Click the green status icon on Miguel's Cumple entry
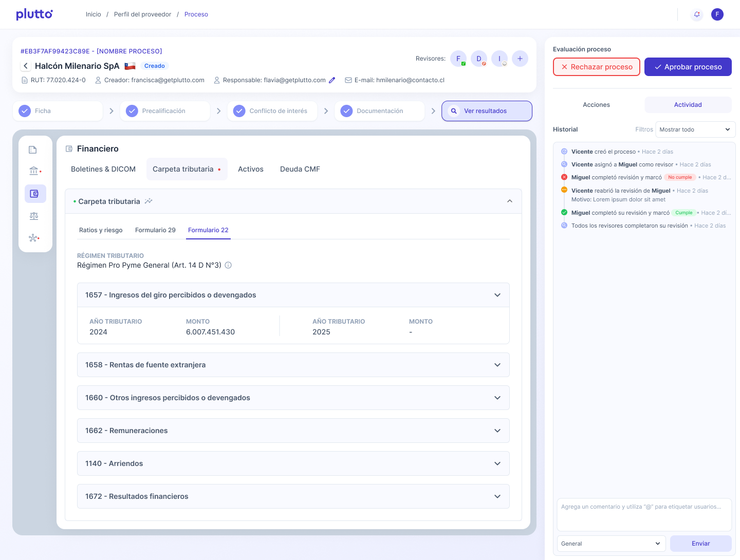This screenshot has height=560, width=740. click(564, 213)
